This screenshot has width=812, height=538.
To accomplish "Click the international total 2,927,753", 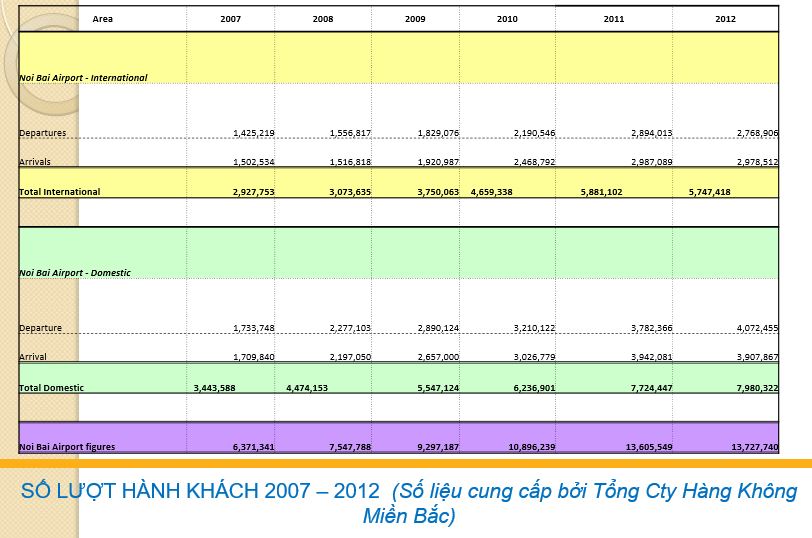I will pyautogui.click(x=254, y=192).
